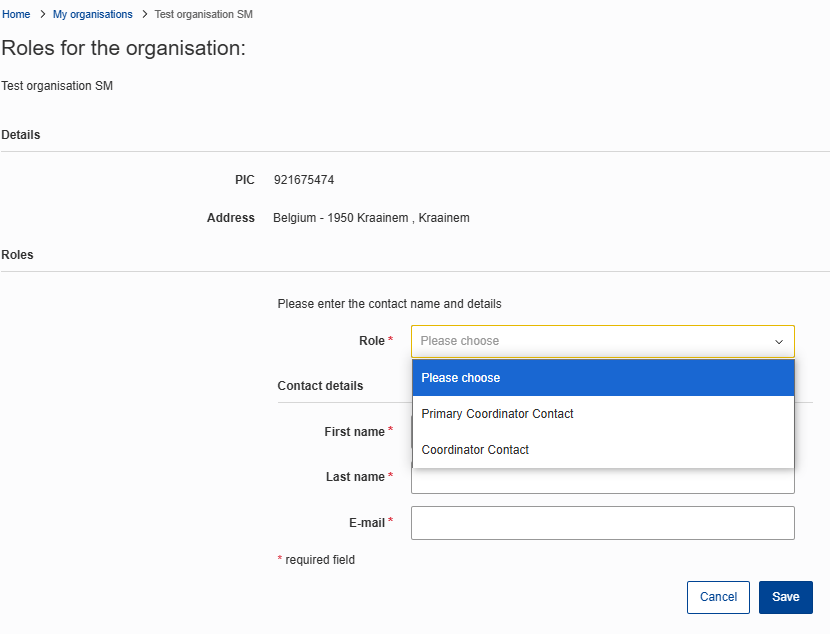Click the Cancel button
The image size is (830, 634).
coord(718,597)
